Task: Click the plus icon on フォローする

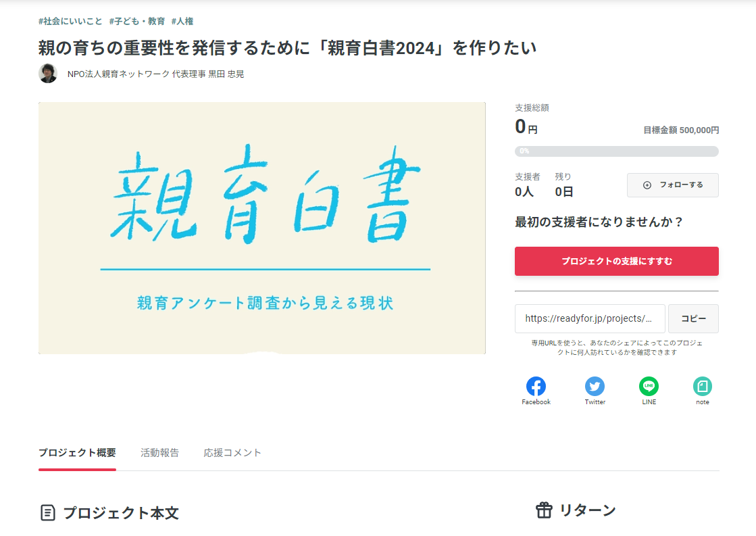Action: (647, 185)
